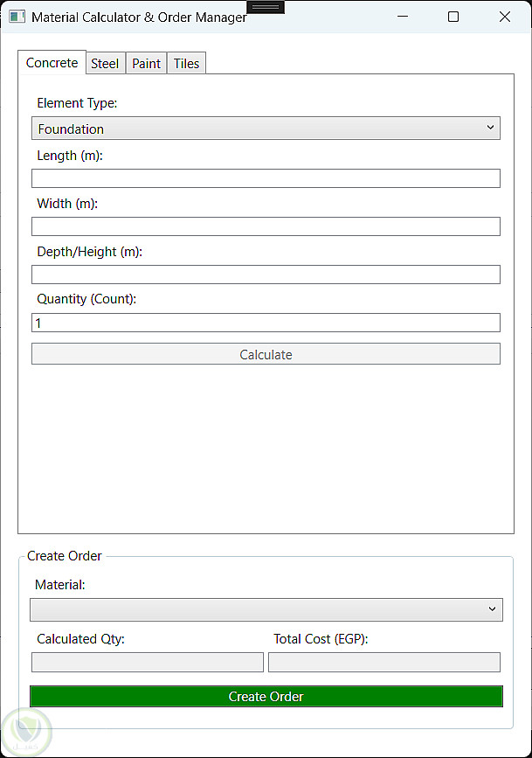Viewport: 532px width, 758px height.
Task: Switch to the Paint tab
Action: coord(147,63)
